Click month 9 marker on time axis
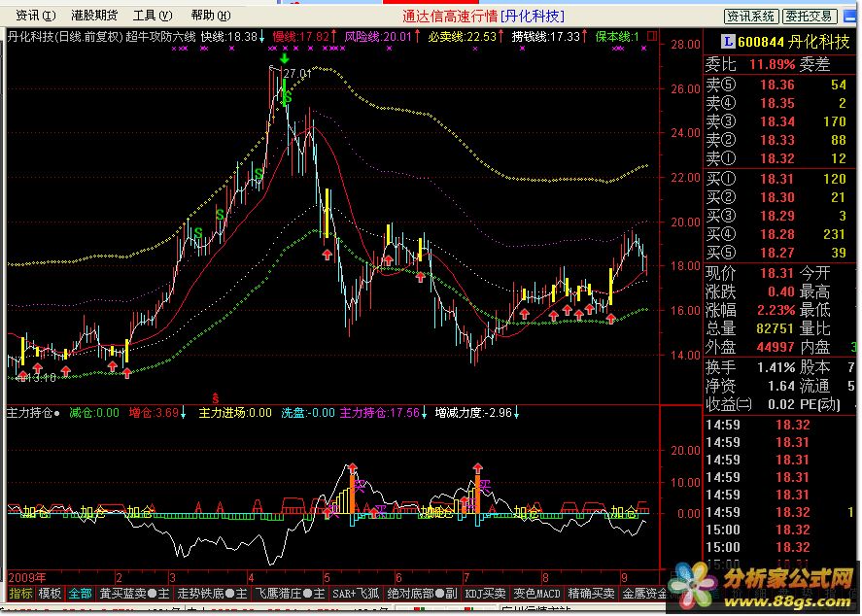862x616 pixels. point(625,578)
